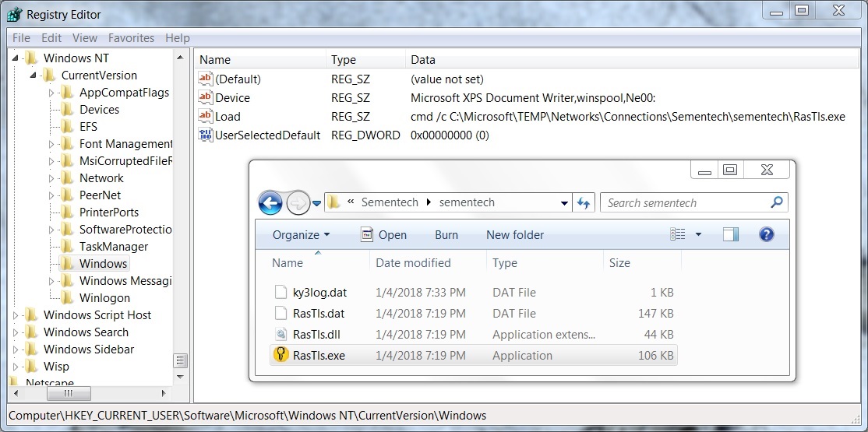868x432 pixels.
Task: Click the Back arrow in Explorer window
Action: [270, 204]
